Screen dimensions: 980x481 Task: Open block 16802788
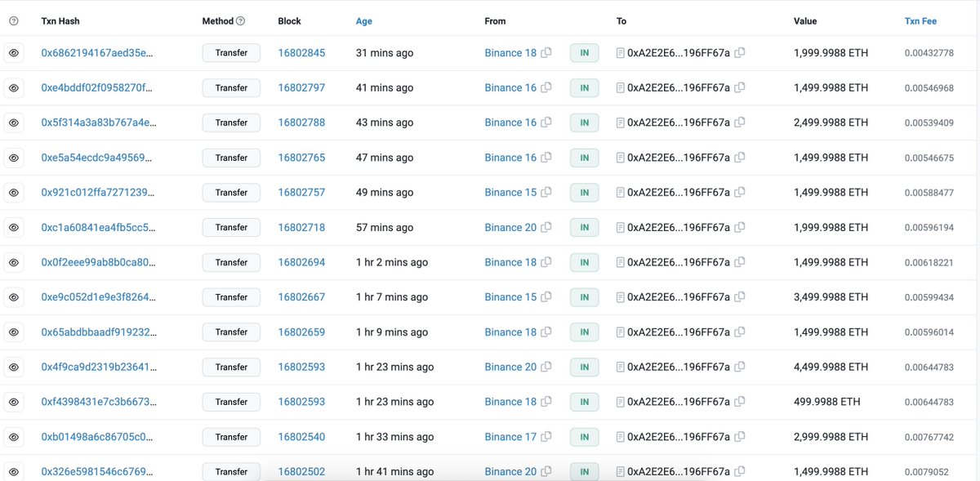pos(301,122)
